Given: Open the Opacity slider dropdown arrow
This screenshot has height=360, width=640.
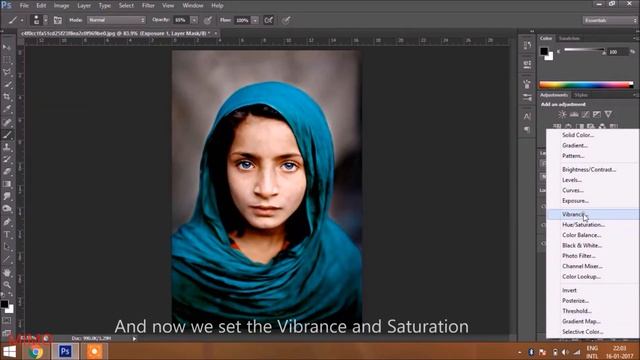Looking at the screenshot, I should (x=194, y=20).
